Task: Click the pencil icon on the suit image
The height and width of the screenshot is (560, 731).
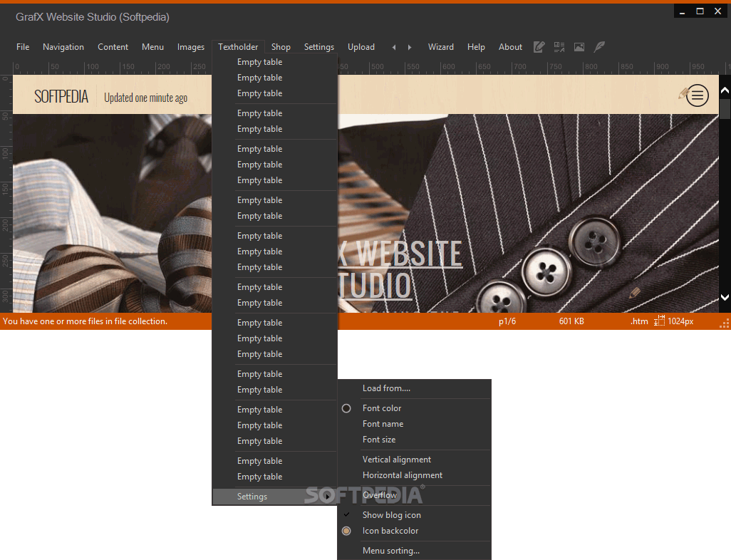Action: point(635,293)
